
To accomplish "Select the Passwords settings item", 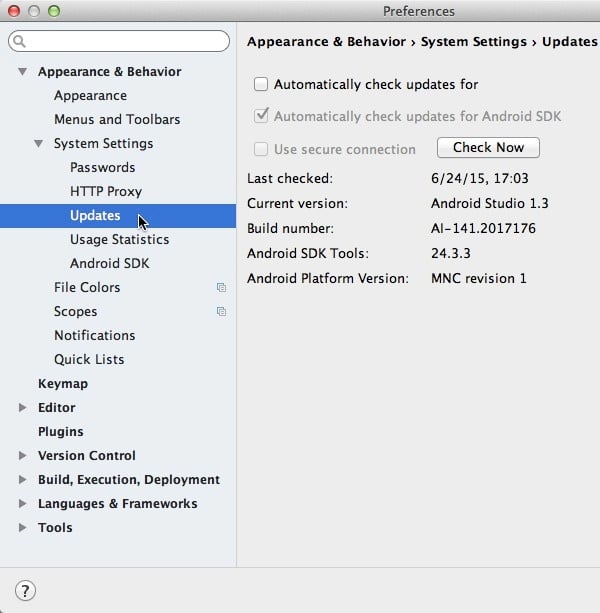I will tap(102, 168).
